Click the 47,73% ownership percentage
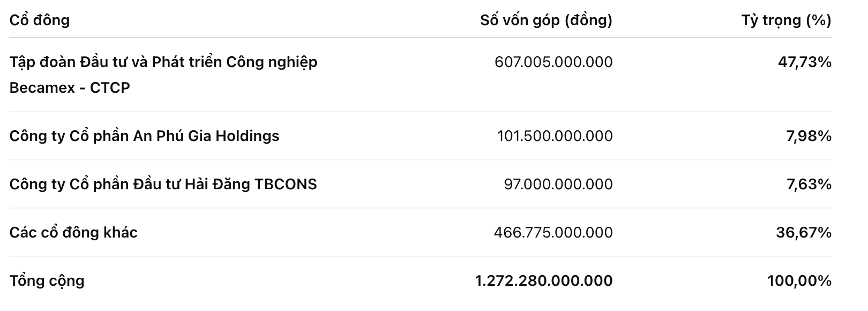Image resolution: width=868 pixels, height=311 pixels. [x=804, y=62]
